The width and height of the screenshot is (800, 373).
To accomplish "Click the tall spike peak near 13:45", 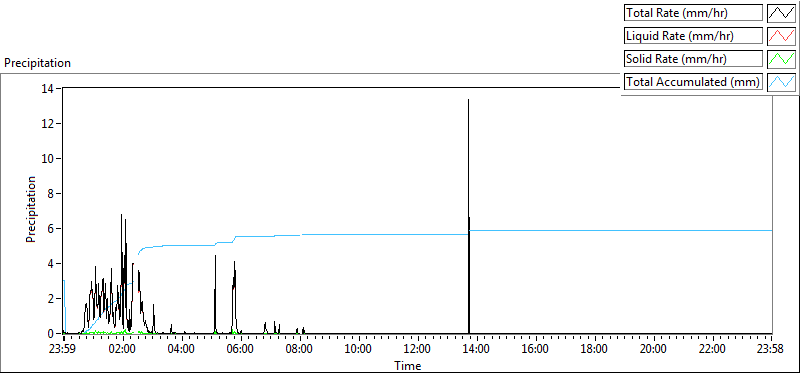I will 468,101.
